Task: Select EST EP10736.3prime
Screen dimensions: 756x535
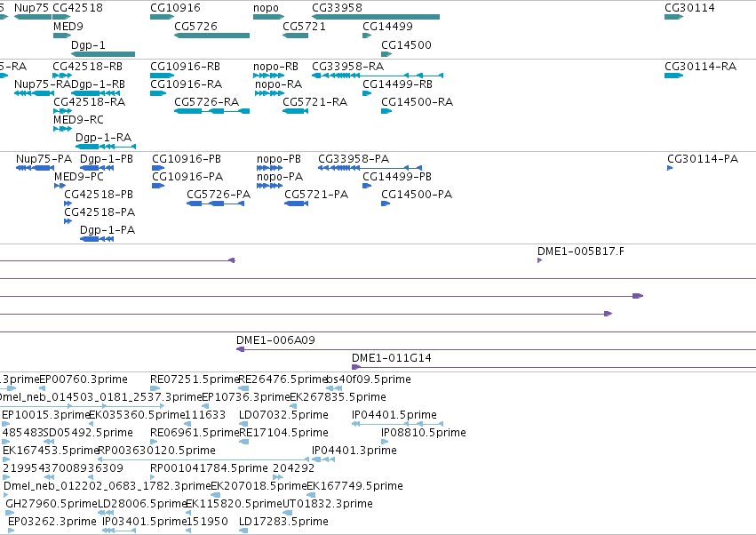Action: click(x=246, y=397)
